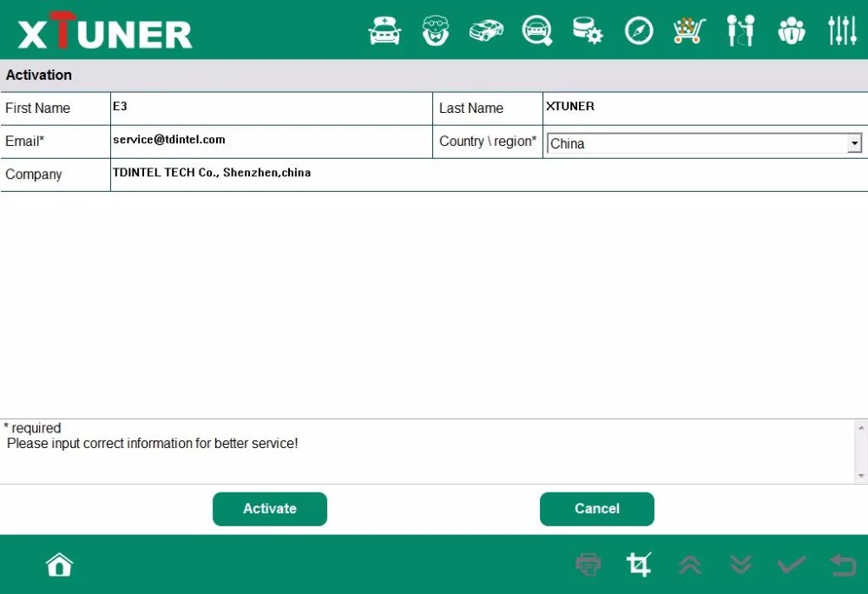Image resolution: width=868 pixels, height=594 pixels.
Task: Go home via the house icon
Action: click(x=59, y=564)
